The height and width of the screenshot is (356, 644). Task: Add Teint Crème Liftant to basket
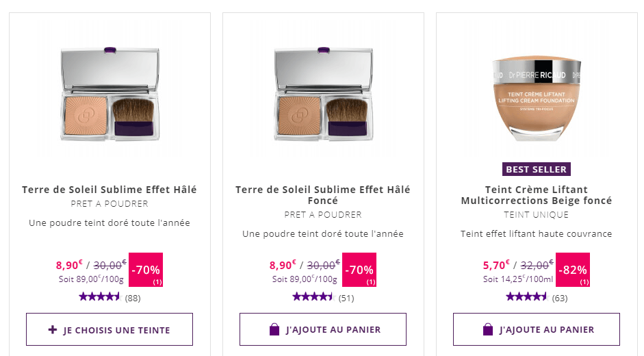coord(537,330)
